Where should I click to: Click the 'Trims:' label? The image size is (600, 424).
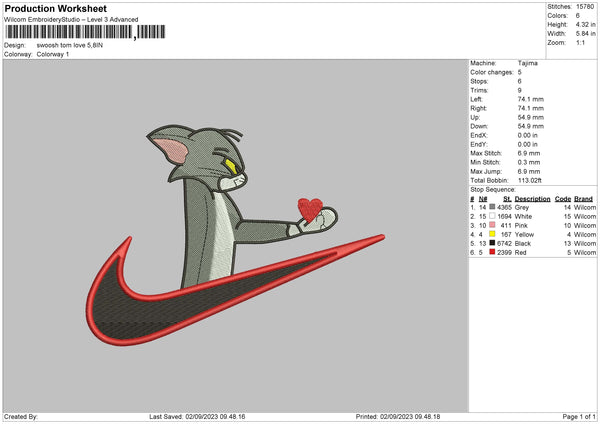pos(479,90)
